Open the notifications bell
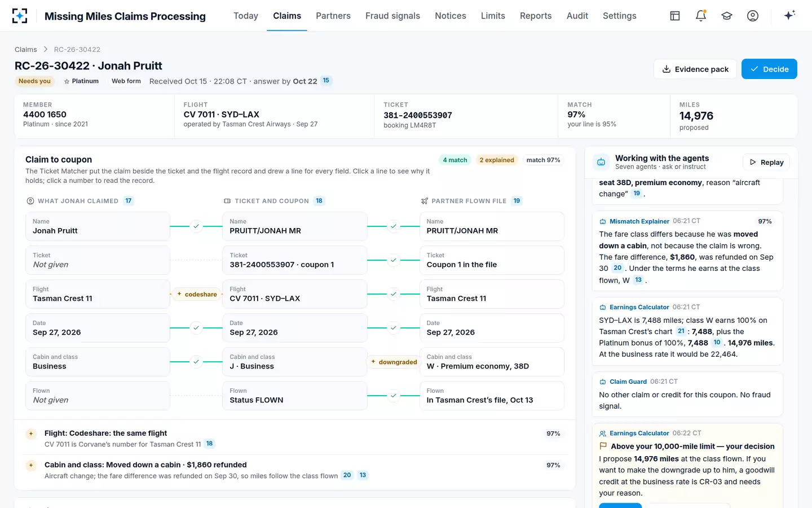 [701, 16]
